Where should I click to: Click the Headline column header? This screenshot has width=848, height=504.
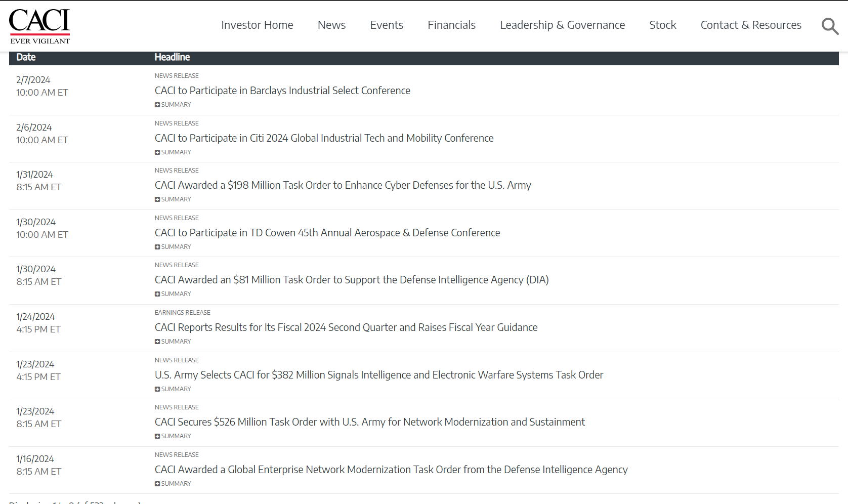click(172, 57)
